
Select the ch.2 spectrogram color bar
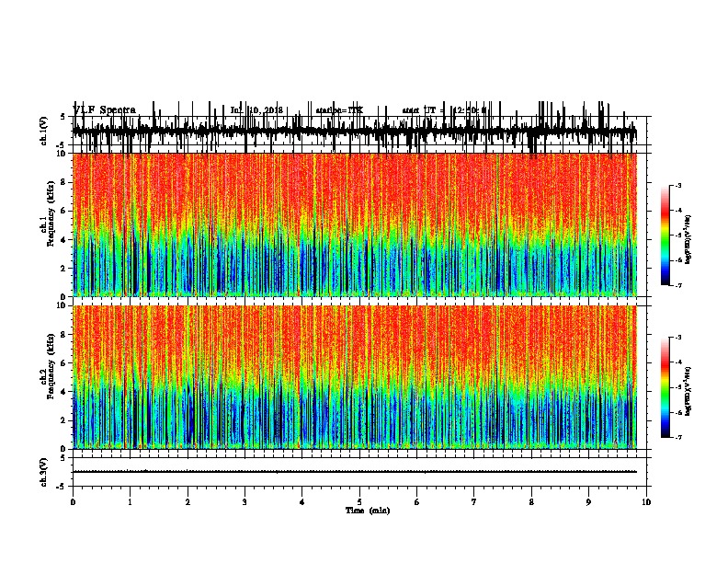click(x=665, y=387)
